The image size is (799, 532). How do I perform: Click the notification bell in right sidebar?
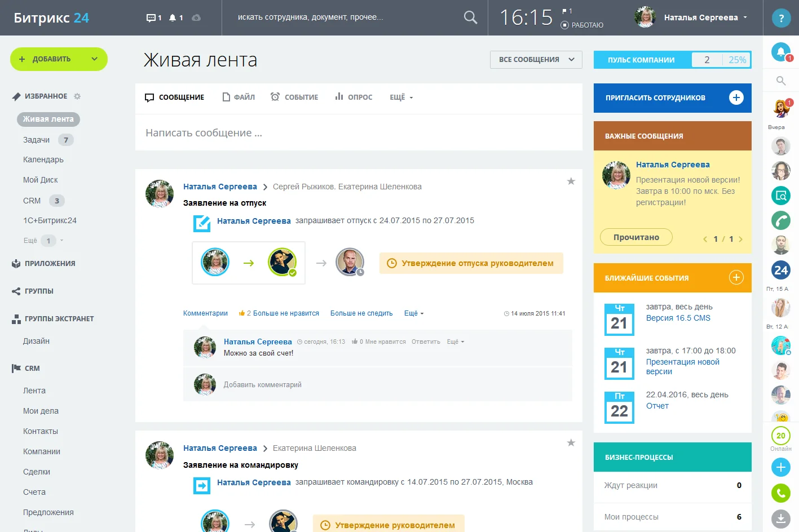(781, 52)
